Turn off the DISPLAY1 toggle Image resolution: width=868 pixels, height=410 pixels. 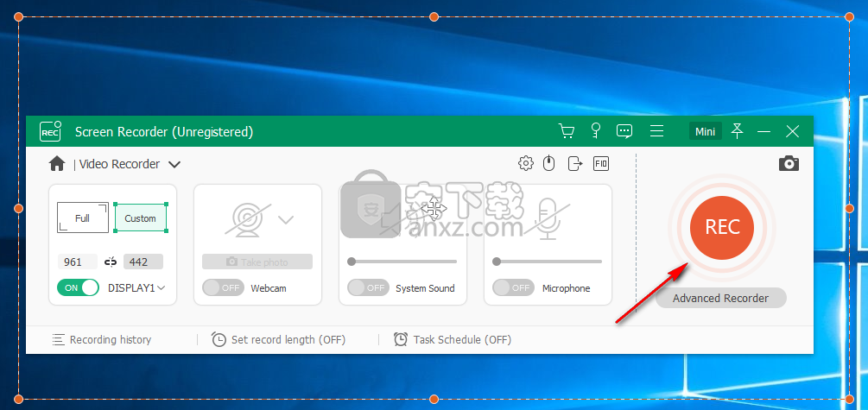point(78,287)
